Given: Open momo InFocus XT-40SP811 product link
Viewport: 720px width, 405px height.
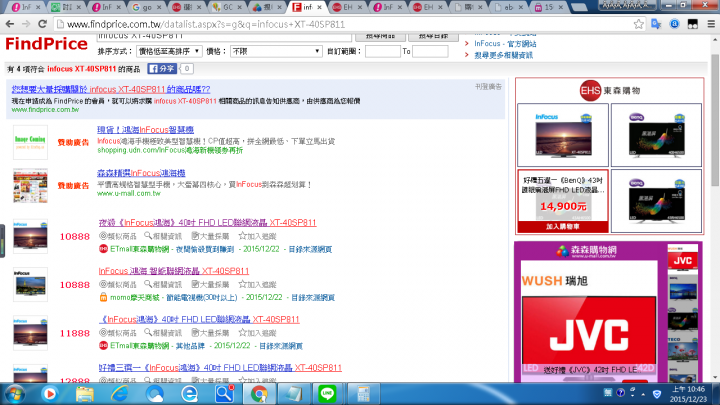Looking at the screenshot, I should point(174,271).
